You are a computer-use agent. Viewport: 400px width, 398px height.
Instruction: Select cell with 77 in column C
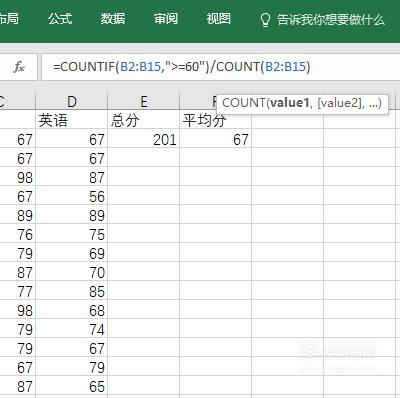point(17,291)
